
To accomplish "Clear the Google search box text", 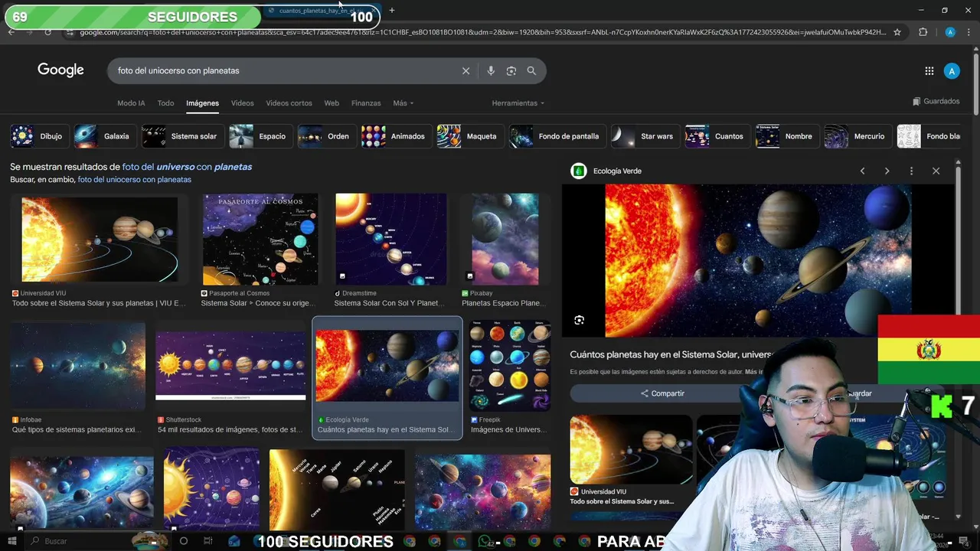I will [465, 70].
